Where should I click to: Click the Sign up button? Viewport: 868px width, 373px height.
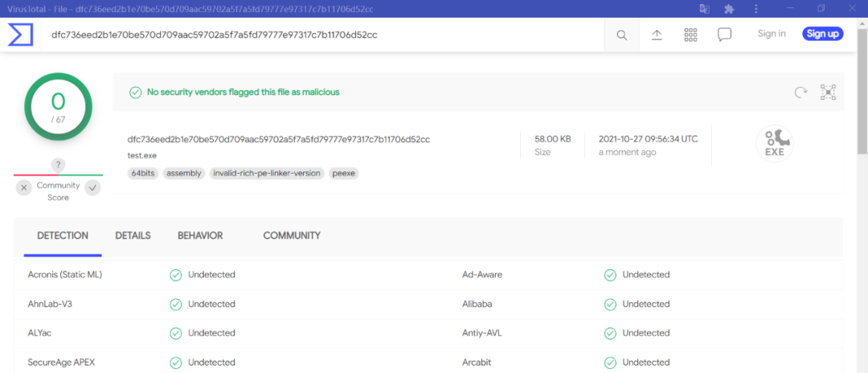point(823,34)
